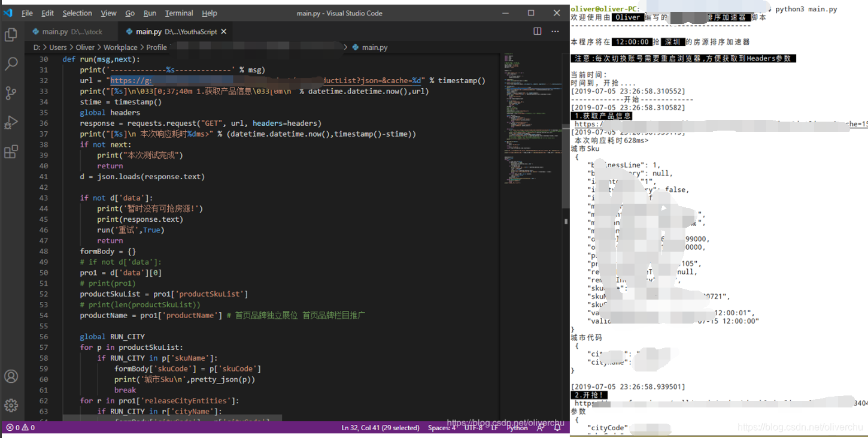Change the UTF-8 file encoding

click(x=473, y=428)
